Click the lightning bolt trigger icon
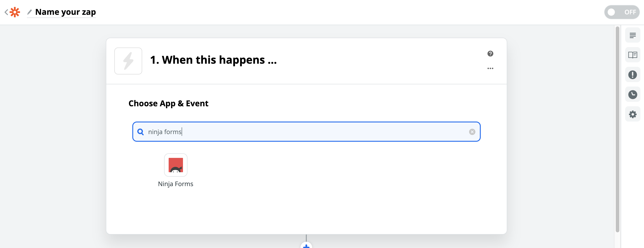Image resolution: width=644 pixels, height=248 pixels. click(128, 61)
